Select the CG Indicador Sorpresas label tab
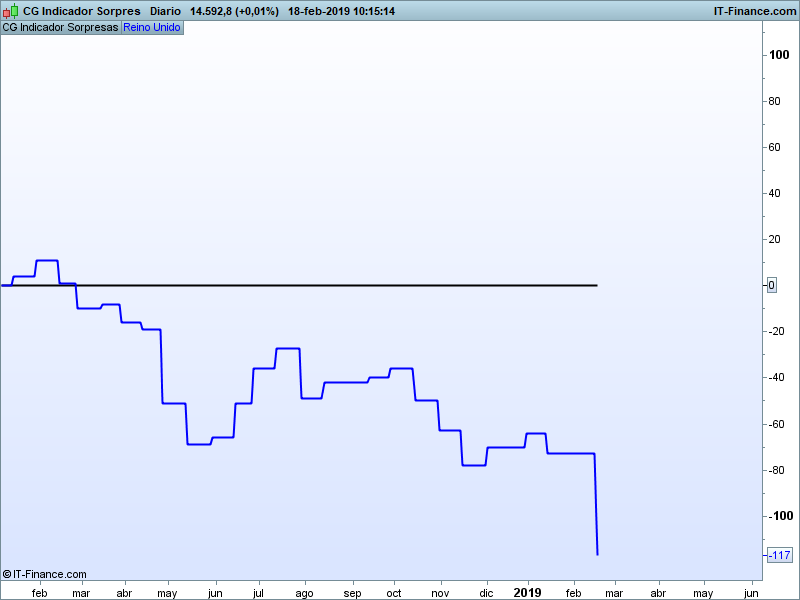Image resolution: width=800 pixels, height=600 pixels. point(60,28)
